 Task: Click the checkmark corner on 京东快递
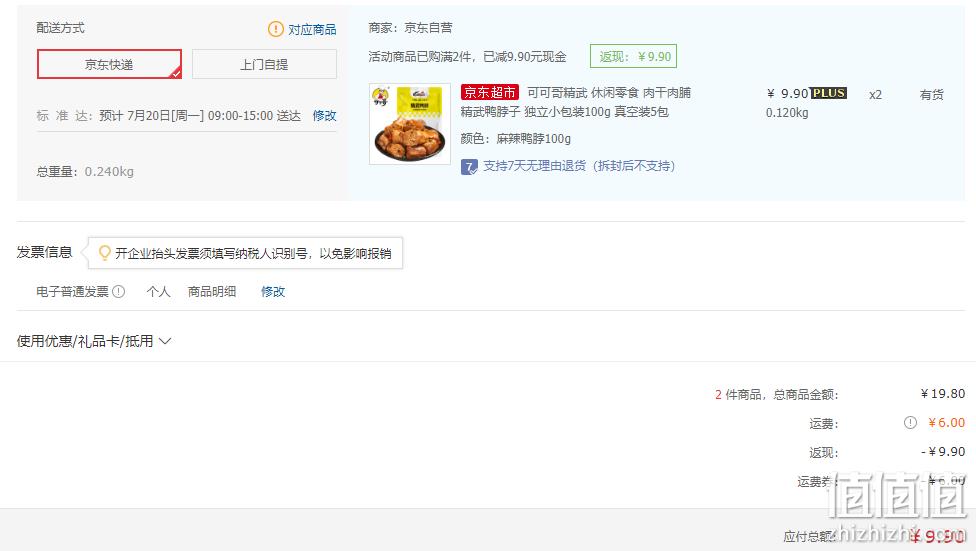tap(176, 73)
